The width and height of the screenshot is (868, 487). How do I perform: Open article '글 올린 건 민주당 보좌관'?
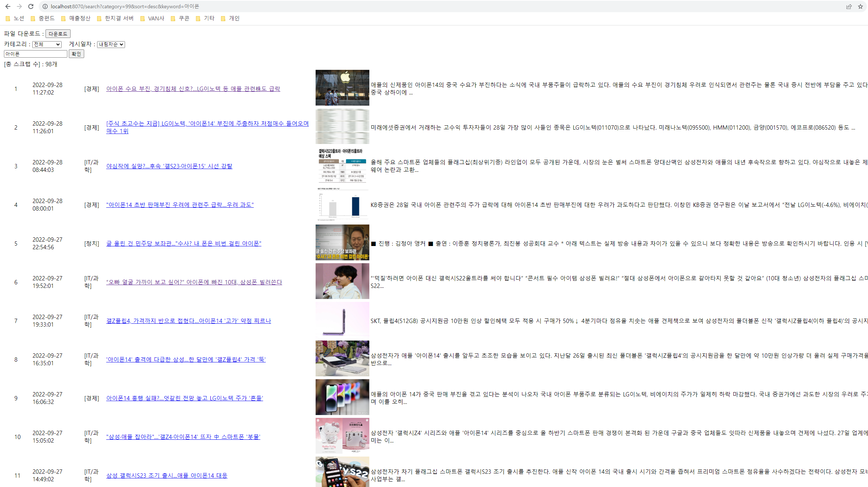pyautogui.click(x=184, y=243)
